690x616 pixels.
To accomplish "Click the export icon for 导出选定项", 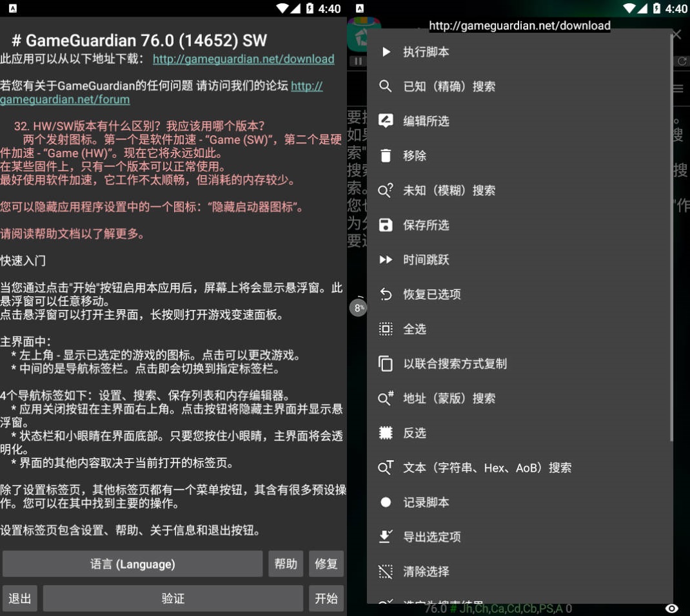I will 386,537.
